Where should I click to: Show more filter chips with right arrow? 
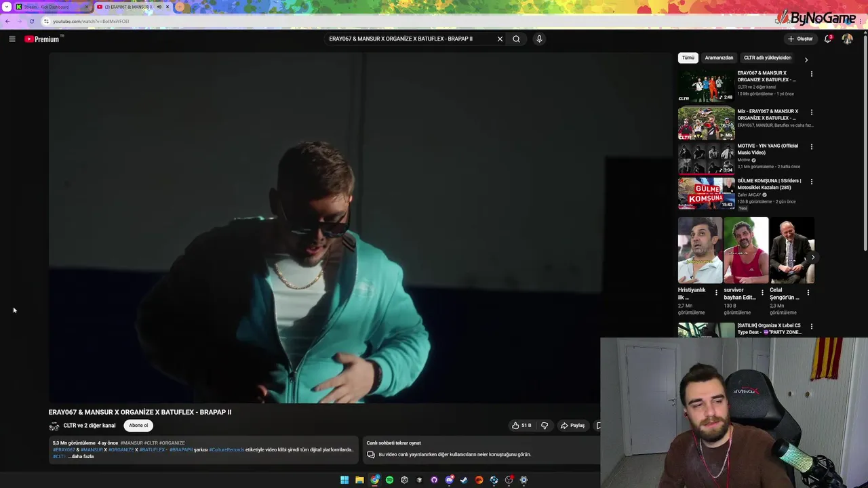click(806, 60)
